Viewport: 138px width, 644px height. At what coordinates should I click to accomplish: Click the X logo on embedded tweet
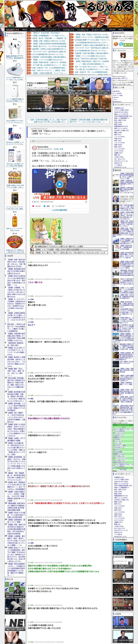tap(86, 147)
